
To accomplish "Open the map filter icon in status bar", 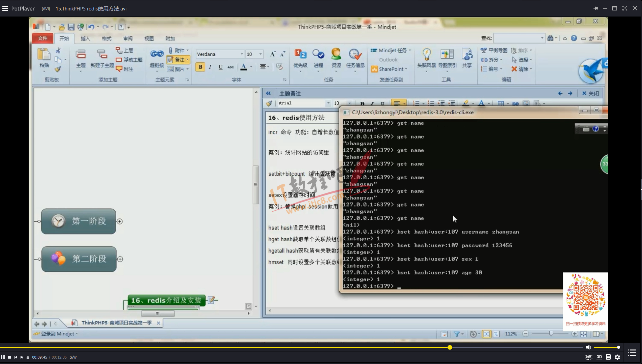I will (457, 334).
